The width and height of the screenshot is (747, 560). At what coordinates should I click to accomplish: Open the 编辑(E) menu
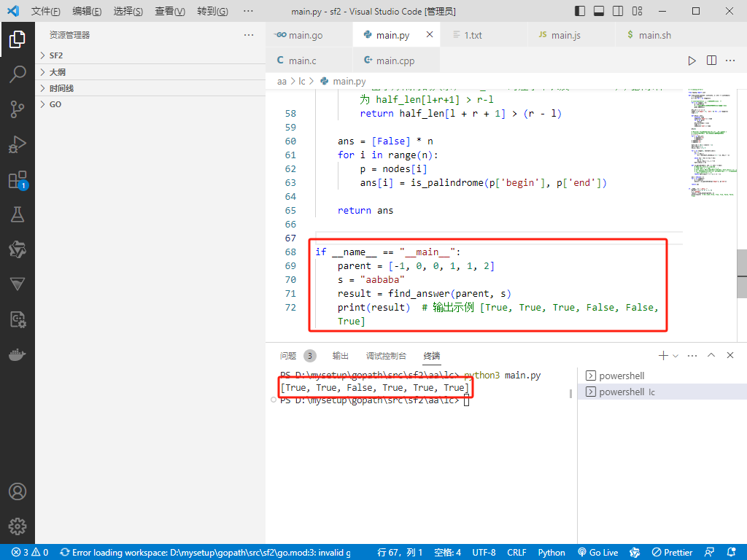click(x=87, y=11)
